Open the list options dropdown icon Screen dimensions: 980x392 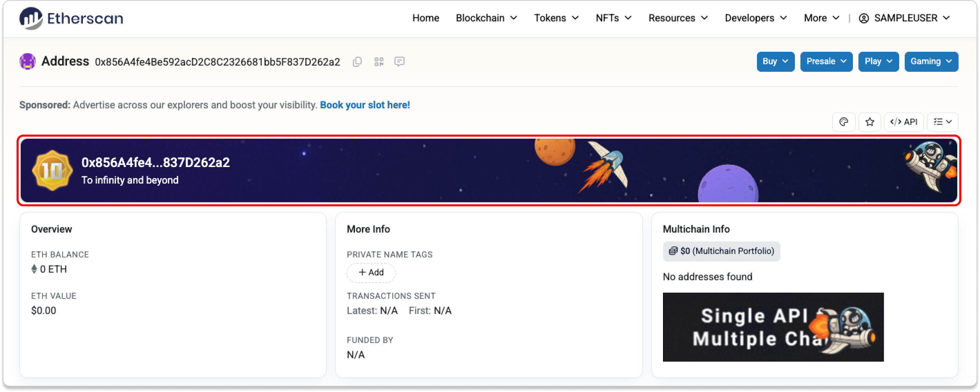(942, 122)
